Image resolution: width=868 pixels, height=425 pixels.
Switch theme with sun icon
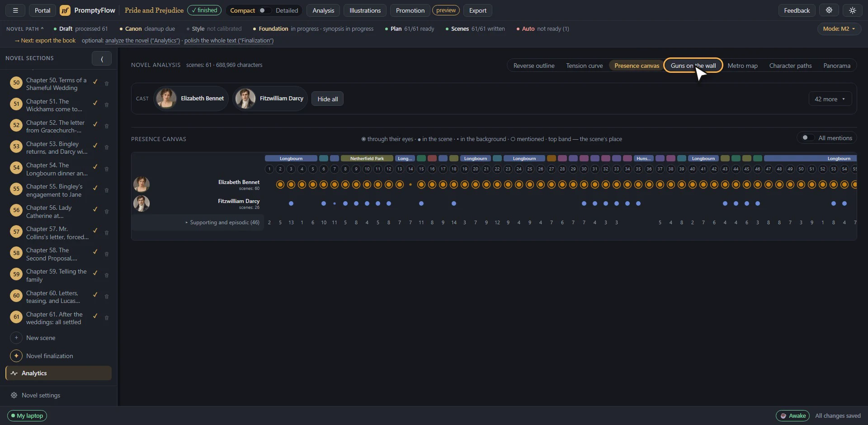[x=853, y=10]
